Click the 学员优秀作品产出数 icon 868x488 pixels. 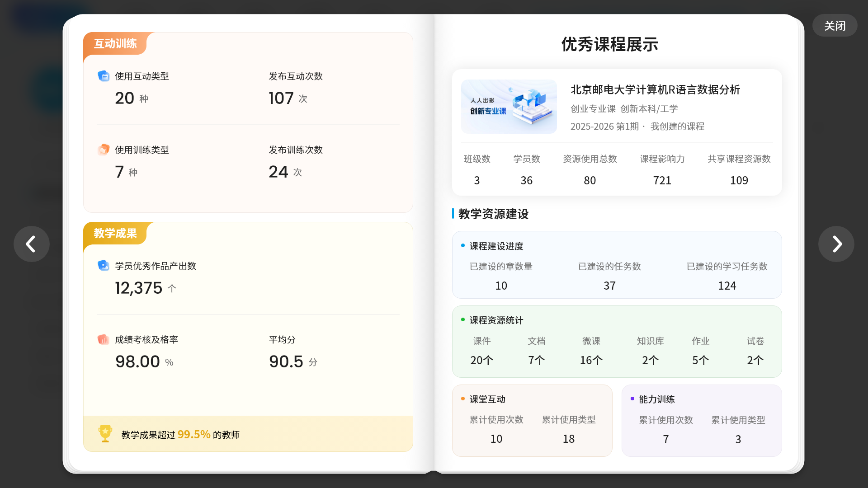point(104,266)
